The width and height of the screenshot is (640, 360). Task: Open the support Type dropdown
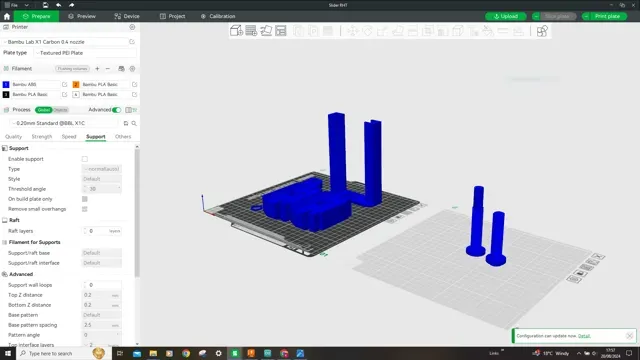(x=102, y=169)
